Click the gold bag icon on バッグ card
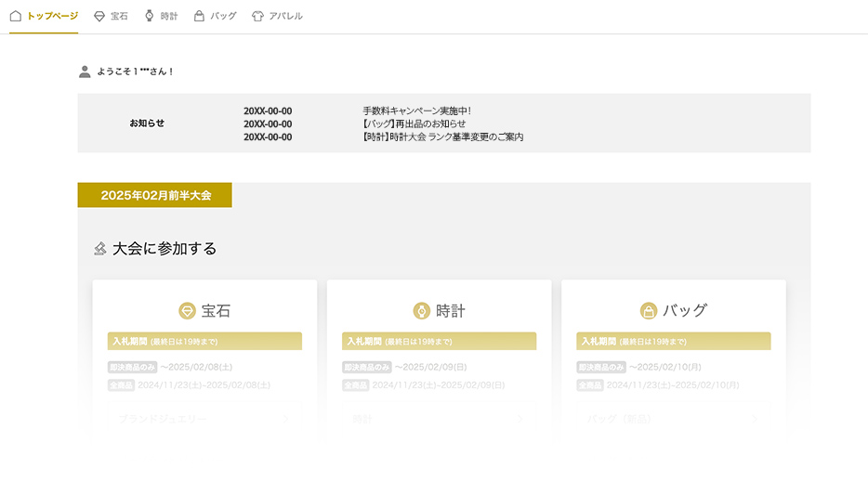Screen dimensions: 868x494 click(649, 311)
